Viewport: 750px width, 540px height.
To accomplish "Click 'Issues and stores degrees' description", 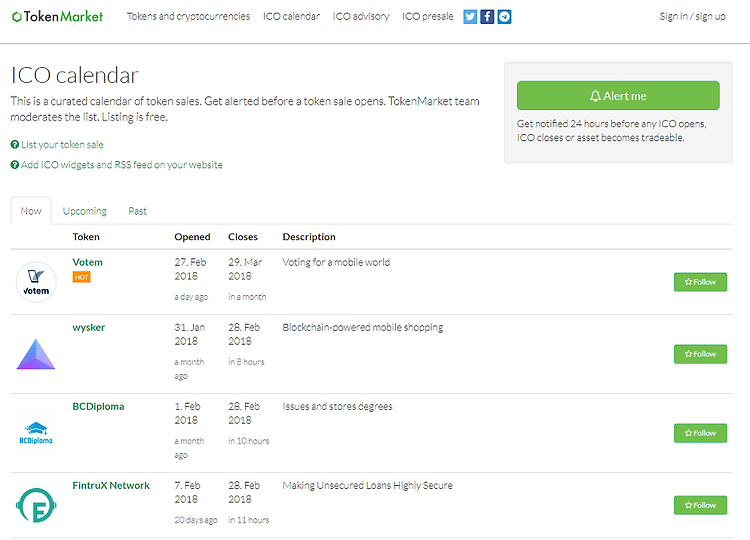I will 337,406.
